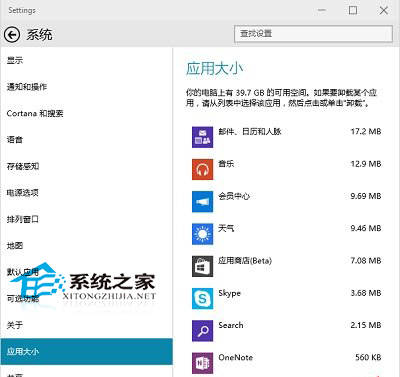Click the 系统 title next to back arrow

39,35
